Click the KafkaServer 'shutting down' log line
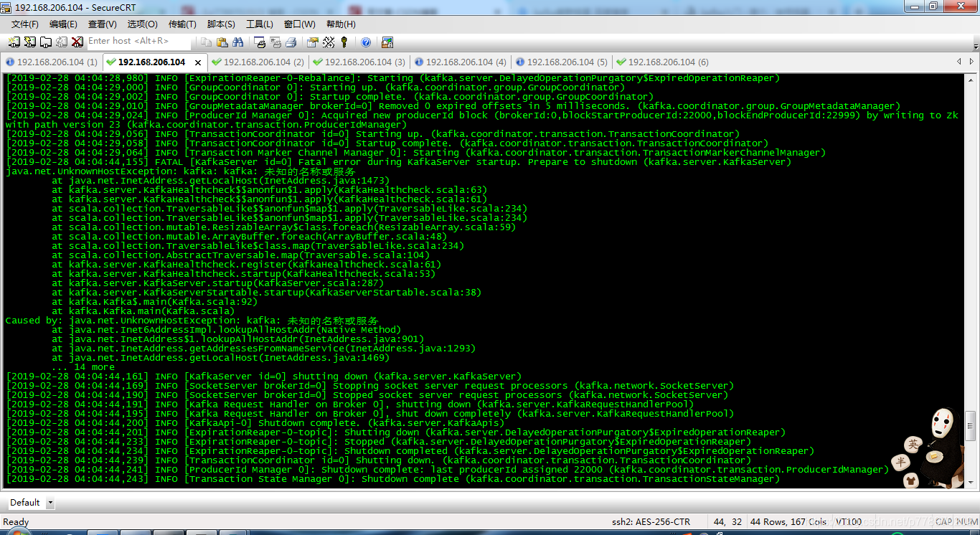 pos(264,377)
